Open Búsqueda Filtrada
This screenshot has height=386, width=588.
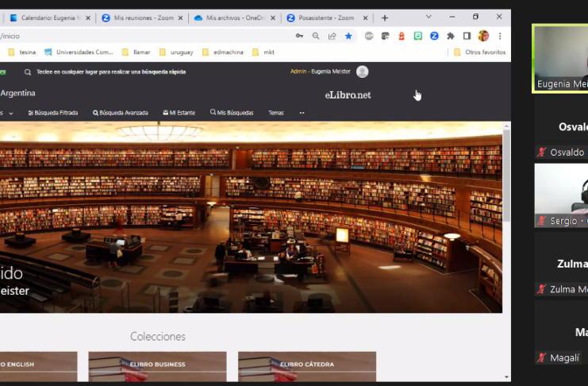pos(53,113)
